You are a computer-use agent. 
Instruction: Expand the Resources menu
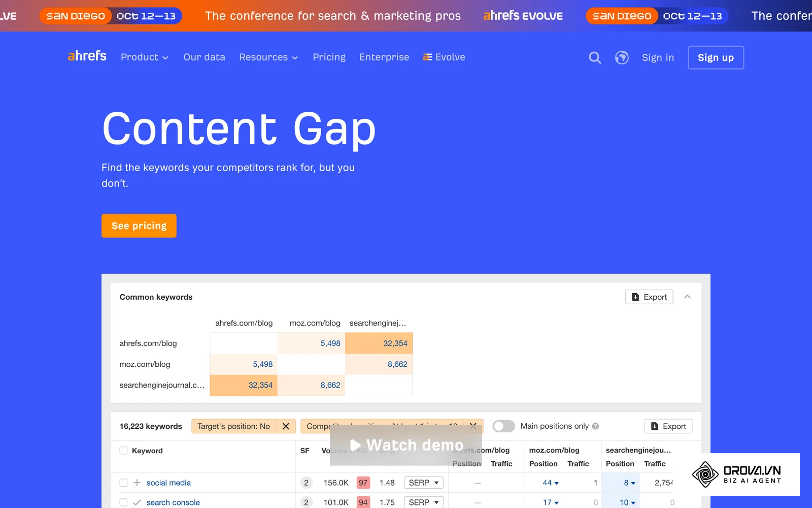[x=268, y=57]
